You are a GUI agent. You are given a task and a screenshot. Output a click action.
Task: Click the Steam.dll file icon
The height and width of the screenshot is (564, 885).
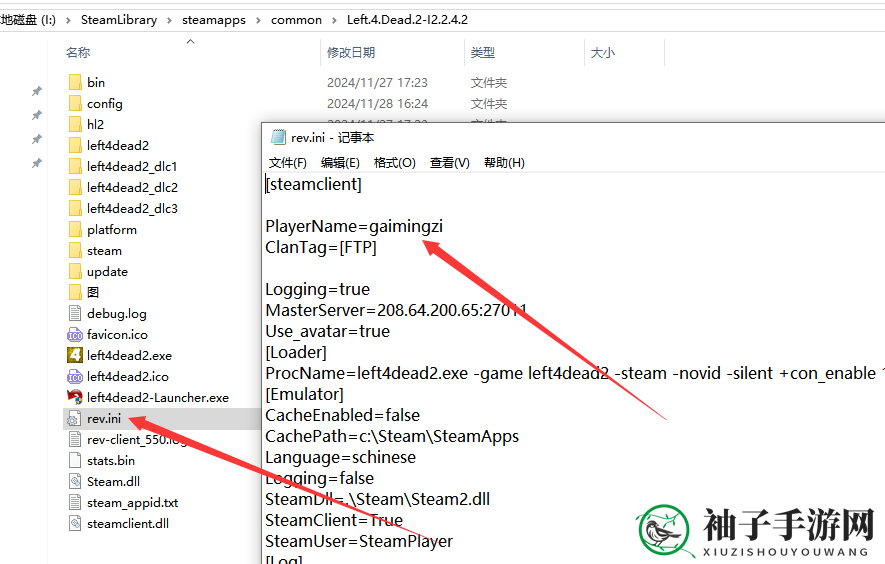[x=75, y=482]
